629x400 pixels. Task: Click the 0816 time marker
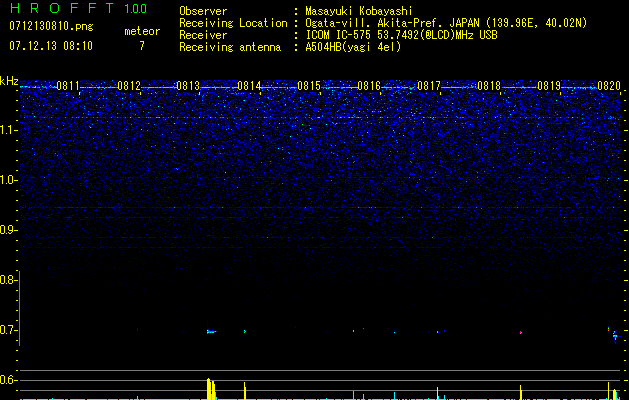369,86
